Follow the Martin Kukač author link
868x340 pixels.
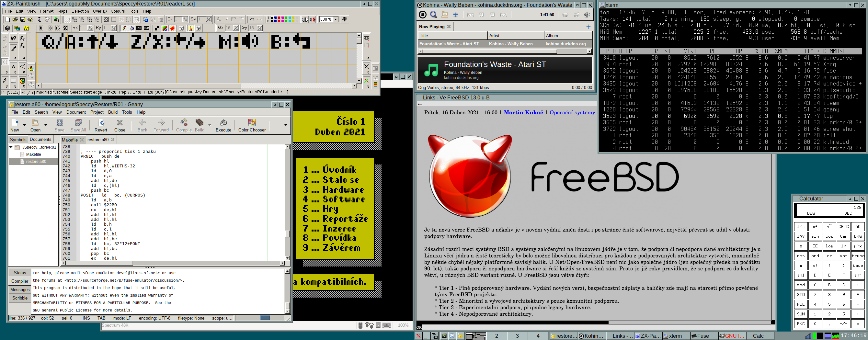coord(523,113)
